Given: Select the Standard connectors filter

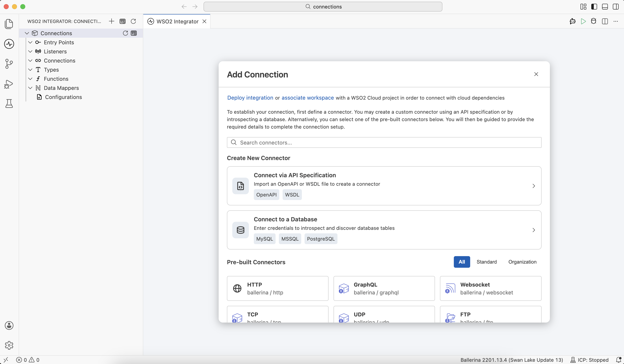Looking at the screenshot, I should click(487, 262).
